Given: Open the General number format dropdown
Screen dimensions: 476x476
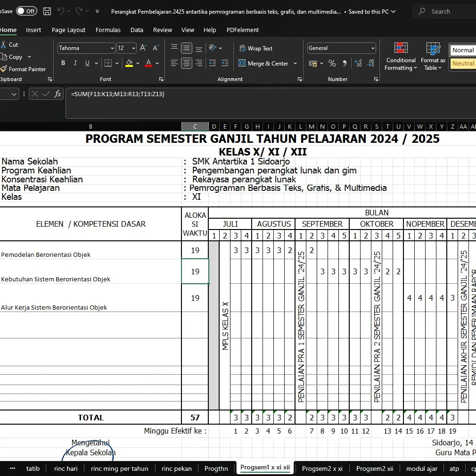Looking at the screenshot, I should pos(374,48).
